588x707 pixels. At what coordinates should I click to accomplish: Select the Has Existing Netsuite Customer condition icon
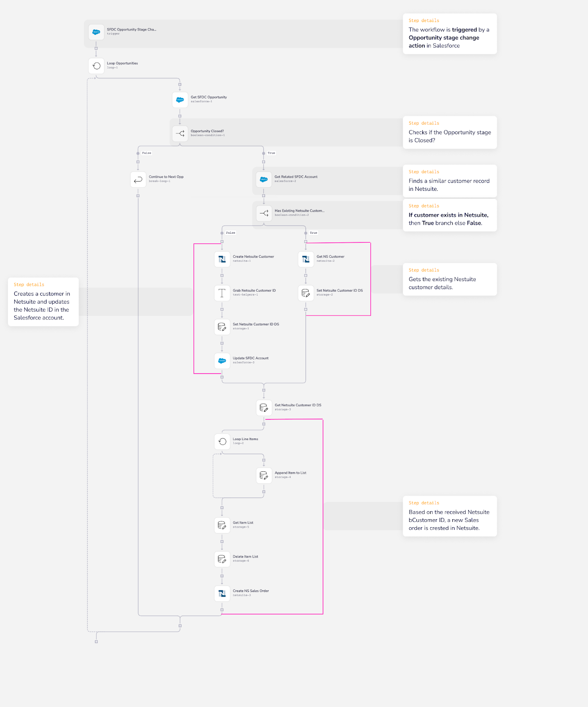(264, 213)
